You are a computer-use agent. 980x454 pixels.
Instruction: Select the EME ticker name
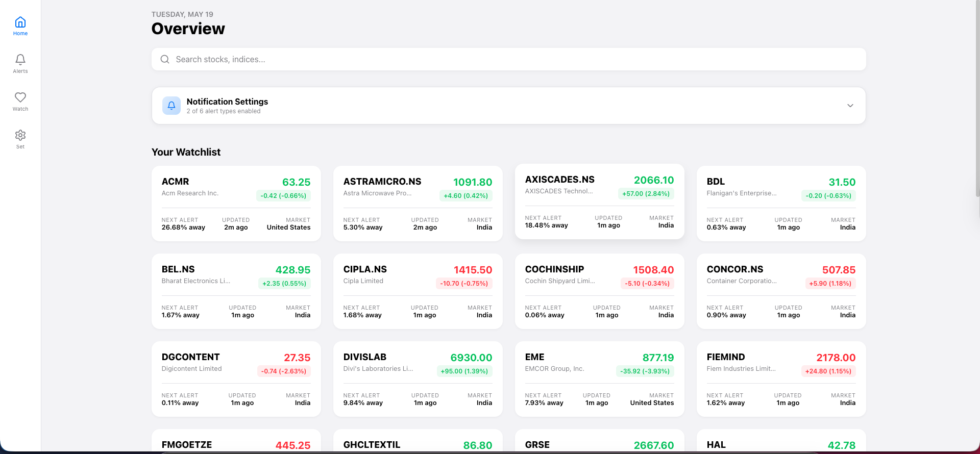pos(534,357)
